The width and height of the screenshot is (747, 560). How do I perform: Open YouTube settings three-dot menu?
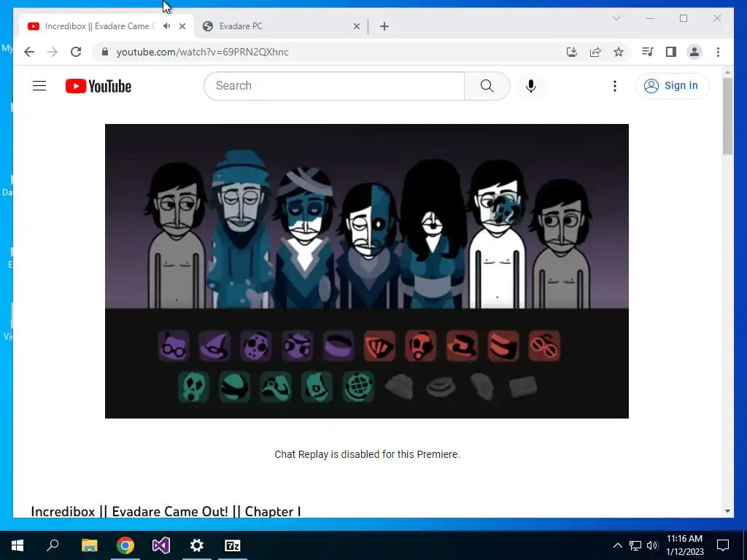[x=614, y=86]
